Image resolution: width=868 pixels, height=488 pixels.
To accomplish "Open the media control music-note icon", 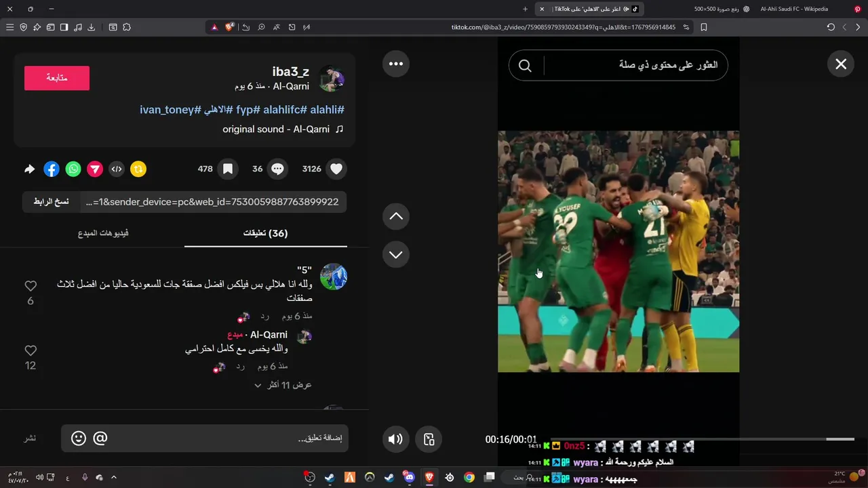I will (78, 27).
